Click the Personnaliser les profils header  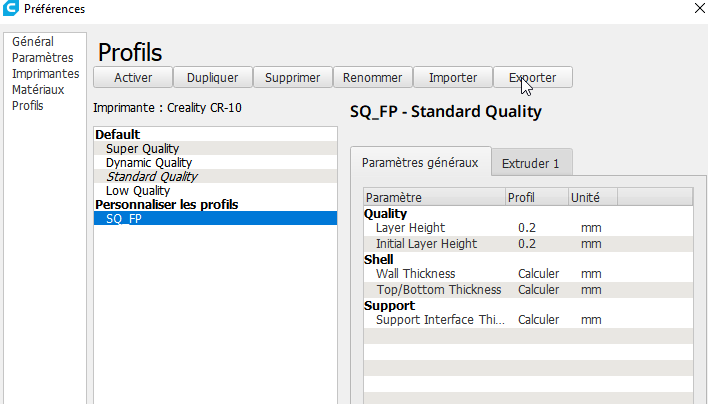click(167, 204)
